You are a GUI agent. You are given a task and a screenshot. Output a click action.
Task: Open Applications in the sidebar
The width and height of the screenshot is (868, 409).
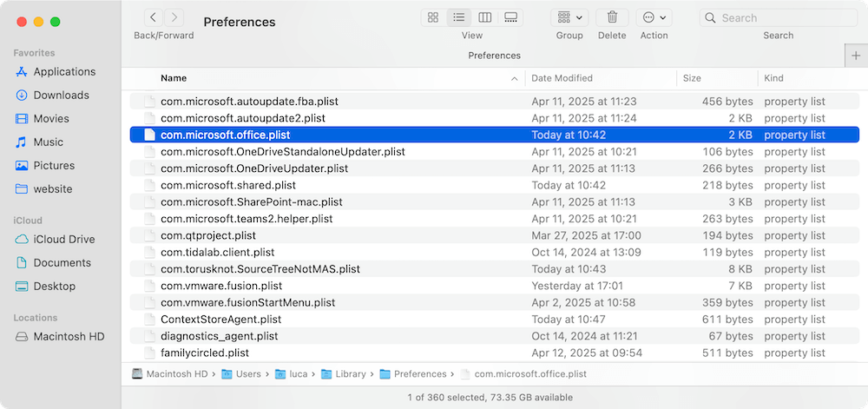[x=56, y=72]
